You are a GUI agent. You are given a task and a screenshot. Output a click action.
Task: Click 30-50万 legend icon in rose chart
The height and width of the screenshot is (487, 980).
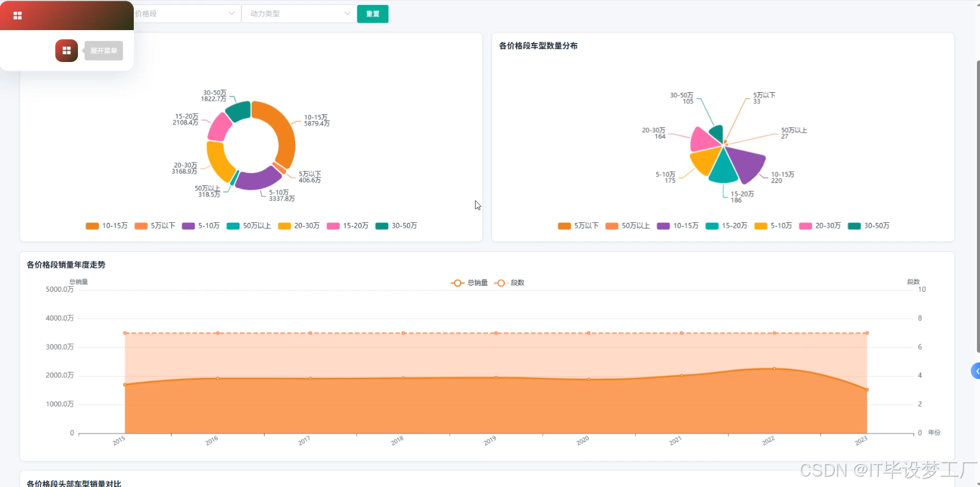(854, 226)
